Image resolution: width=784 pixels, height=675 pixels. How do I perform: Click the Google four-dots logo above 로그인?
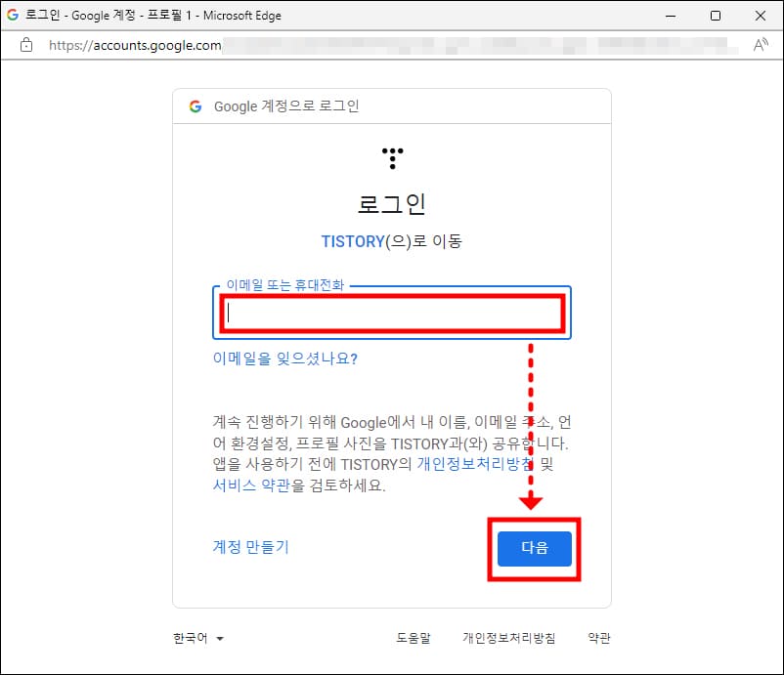pyautogui.click(x=391, y=157)
